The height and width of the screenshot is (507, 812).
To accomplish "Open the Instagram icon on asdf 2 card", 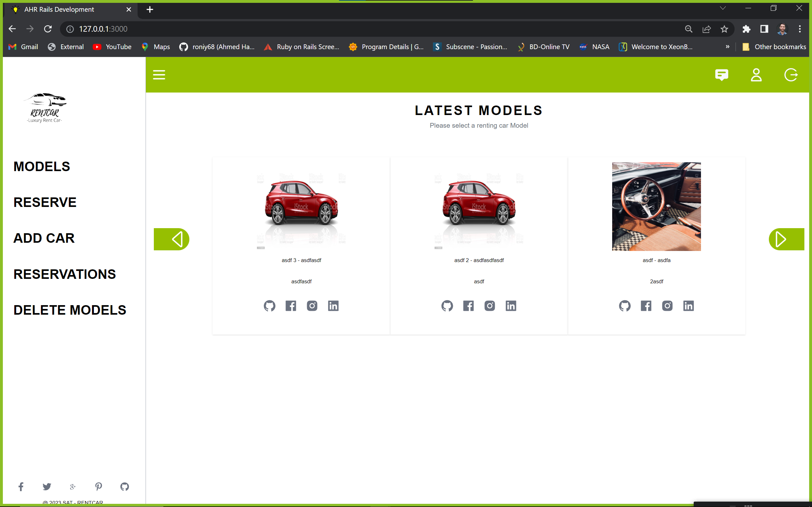I will [489, 306].
